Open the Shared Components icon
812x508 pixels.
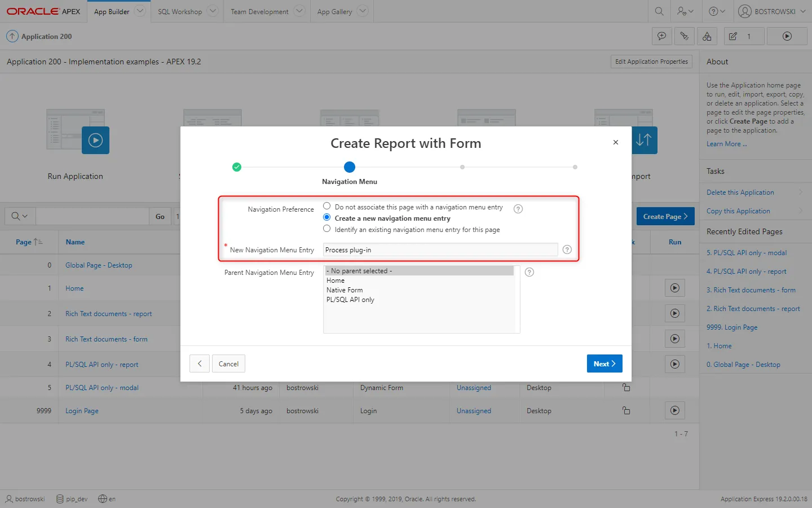pyautogui.click(x=707, y=36)
